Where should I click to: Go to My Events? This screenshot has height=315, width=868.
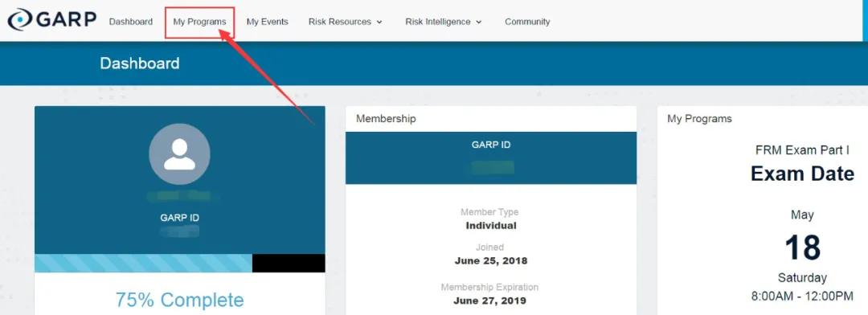click(268, 22)
